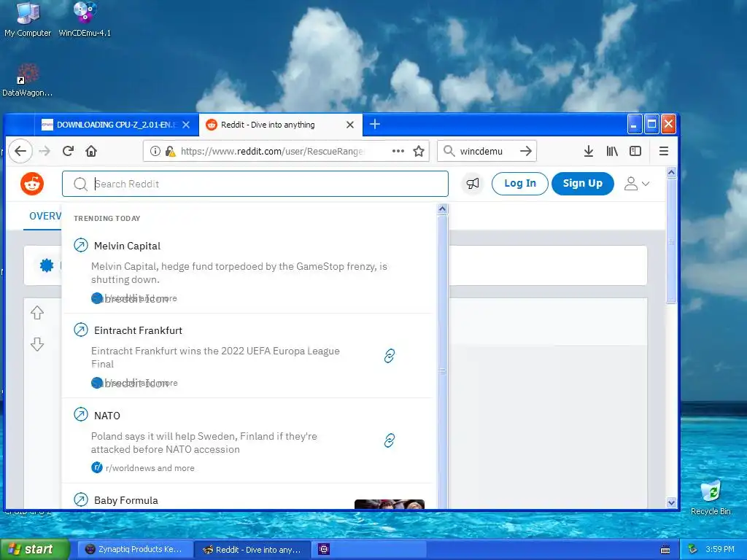Submit the wincdemu search arrow
The height and width of the screenshot is (560, 747).
[x=526, y=151]
